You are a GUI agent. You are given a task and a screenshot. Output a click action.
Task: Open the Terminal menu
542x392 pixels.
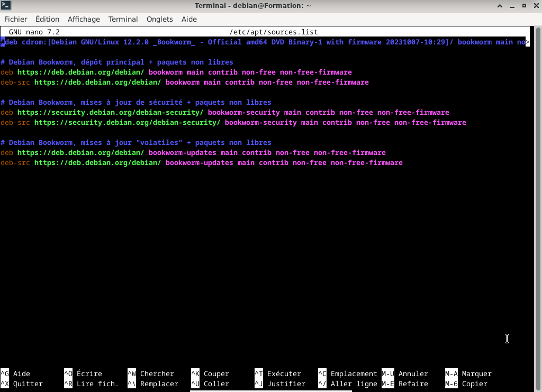[x=123, y=20]
